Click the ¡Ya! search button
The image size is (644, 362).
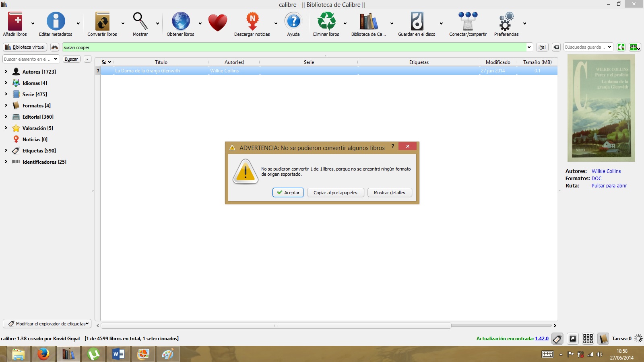click(542, 47)
